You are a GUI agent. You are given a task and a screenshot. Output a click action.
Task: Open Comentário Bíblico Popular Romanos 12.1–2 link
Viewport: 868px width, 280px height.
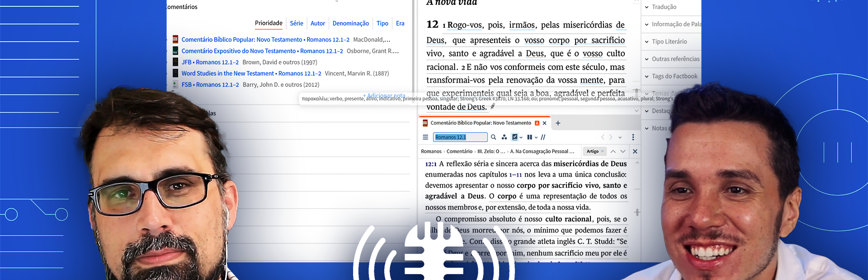pyautogui.click(x=265, y=39)
